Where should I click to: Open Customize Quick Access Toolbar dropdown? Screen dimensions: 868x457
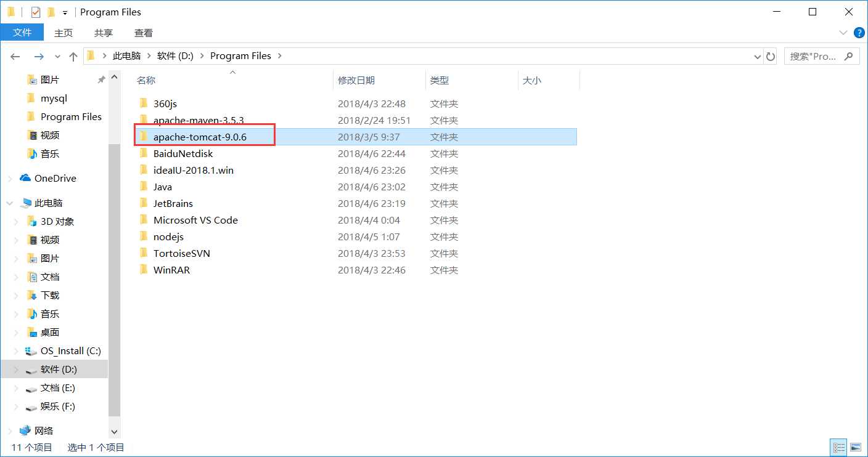[x=65, y=12]
